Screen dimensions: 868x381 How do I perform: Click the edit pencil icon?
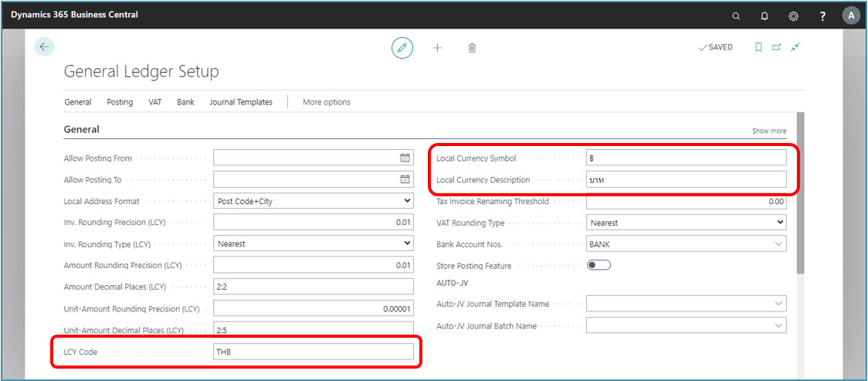(x=402, y=48)
